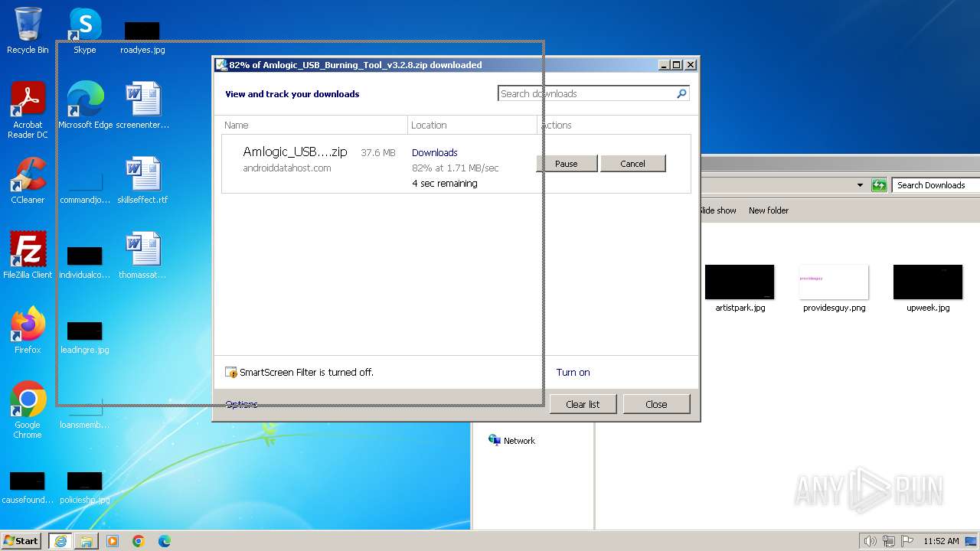Select upweek.jpg thumbnail
The height and width of the screenshot is (551, 980).
(928, 289)
